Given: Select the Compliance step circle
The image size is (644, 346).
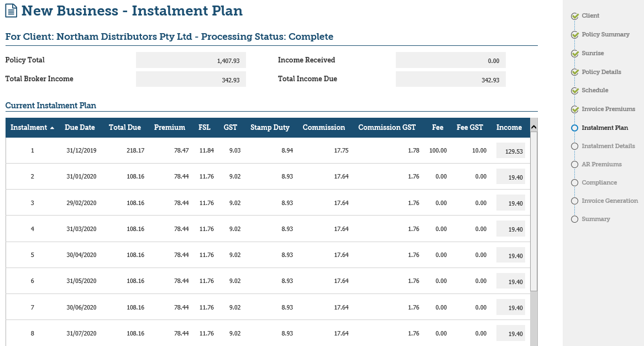Looking at the screenshot, I should 574,182.
